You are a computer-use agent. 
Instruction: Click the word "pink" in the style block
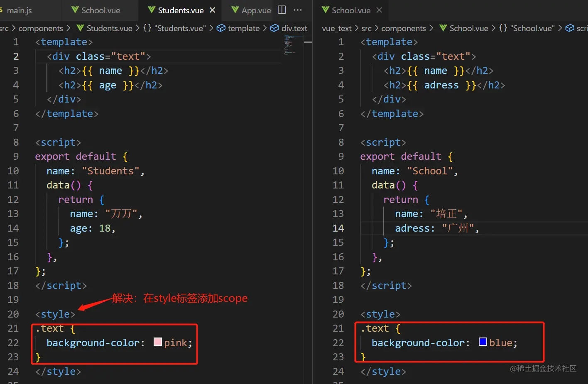pos(176,343)
